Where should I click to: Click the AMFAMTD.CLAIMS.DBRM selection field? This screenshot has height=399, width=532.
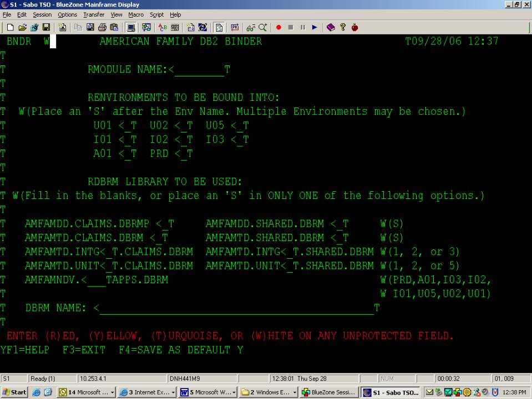(159, 238)
